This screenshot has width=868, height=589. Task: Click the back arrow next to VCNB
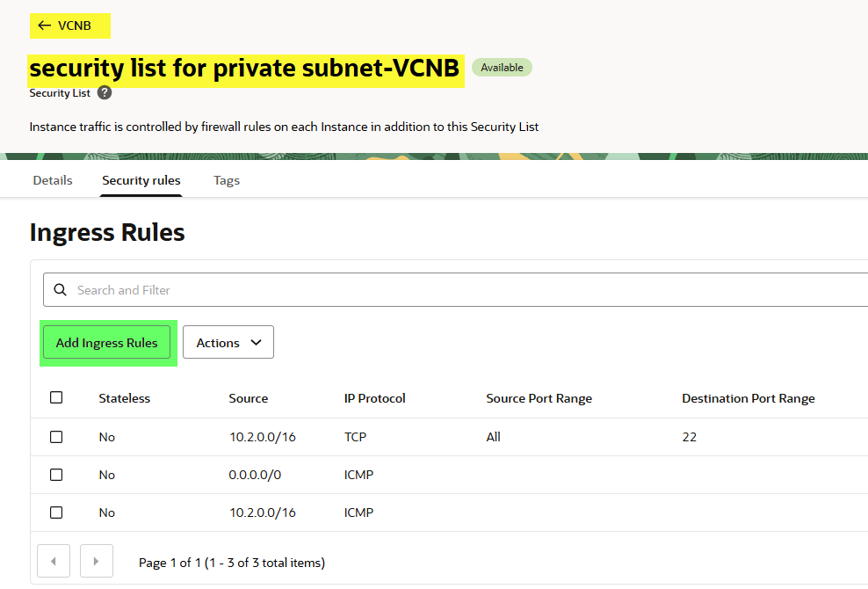[44, 25]
